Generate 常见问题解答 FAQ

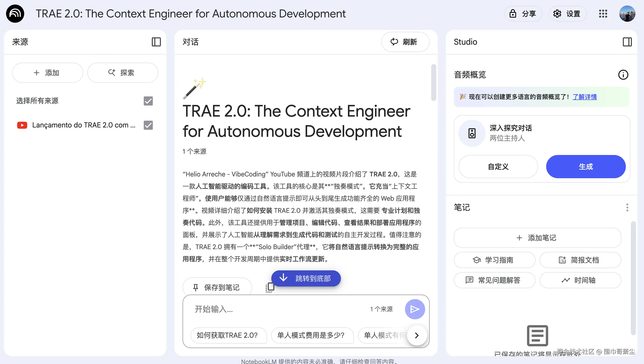point(494,280)
